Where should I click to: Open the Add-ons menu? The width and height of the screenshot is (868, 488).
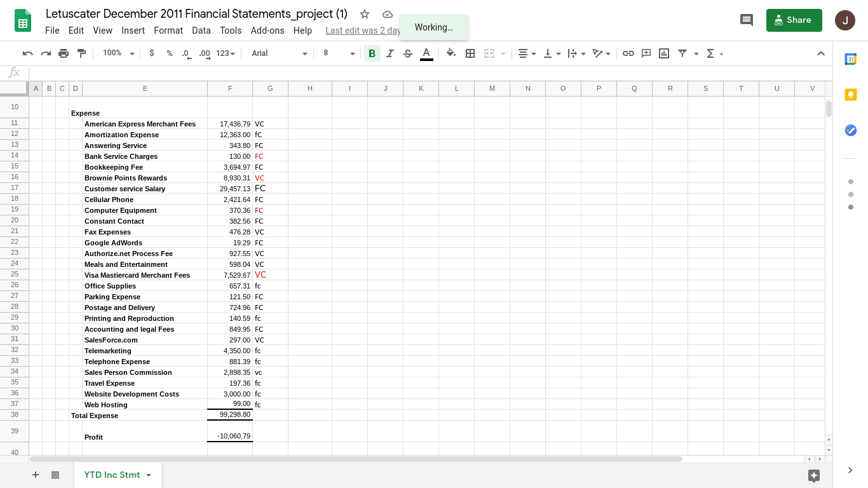tap(268, 30)
